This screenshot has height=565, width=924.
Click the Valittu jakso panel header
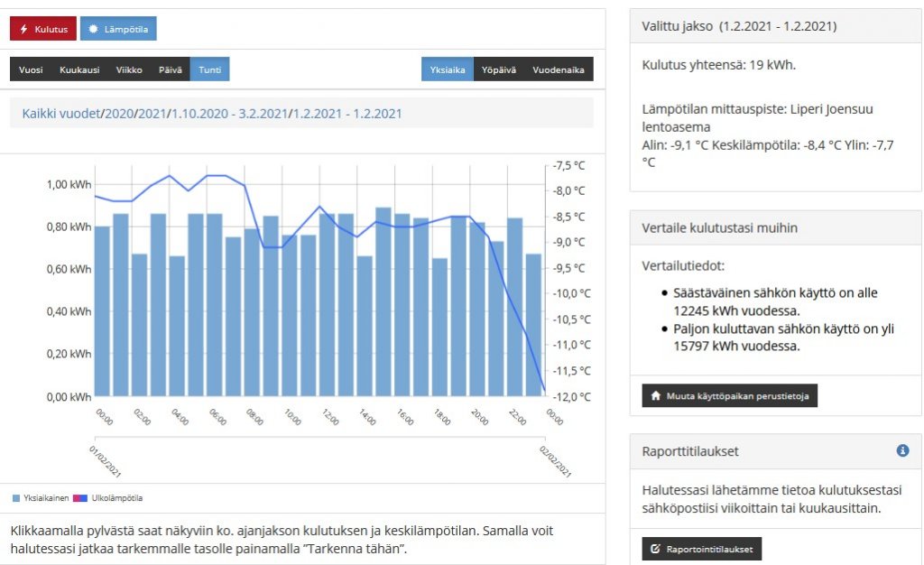775,26
